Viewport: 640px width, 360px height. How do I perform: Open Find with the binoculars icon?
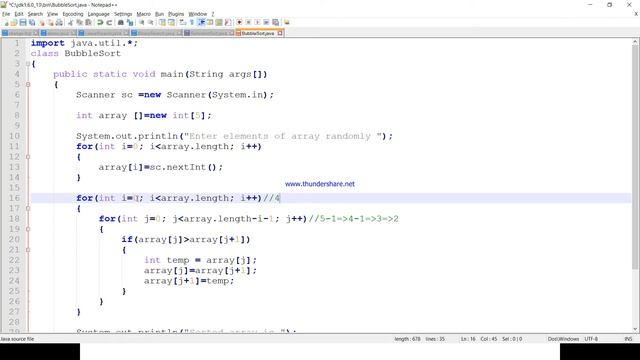click(x=120, y=22)
